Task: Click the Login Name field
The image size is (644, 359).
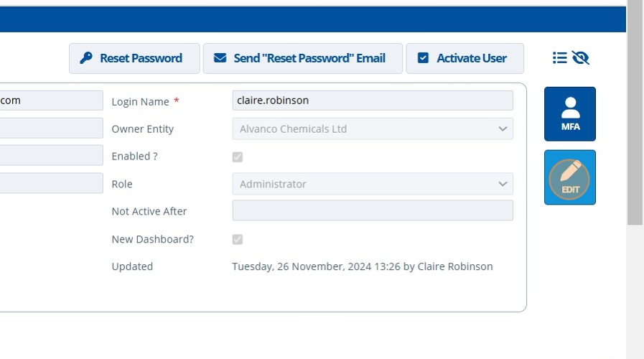Action: pyautogui.click(x=373, y=101)
